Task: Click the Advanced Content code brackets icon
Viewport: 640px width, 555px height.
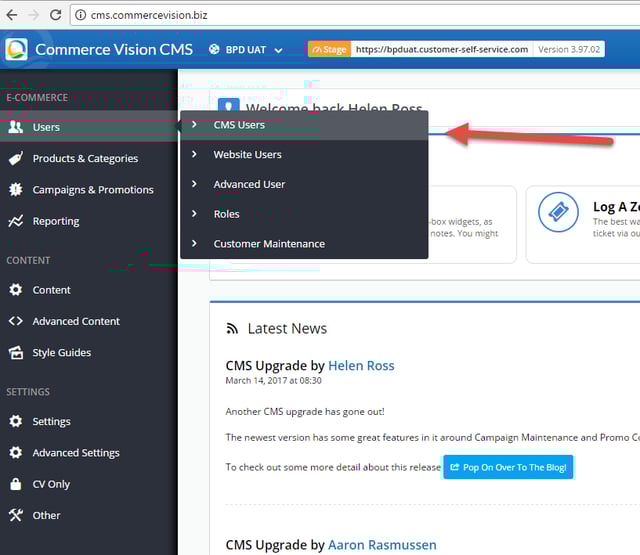Action: click(x=16, y=321)
